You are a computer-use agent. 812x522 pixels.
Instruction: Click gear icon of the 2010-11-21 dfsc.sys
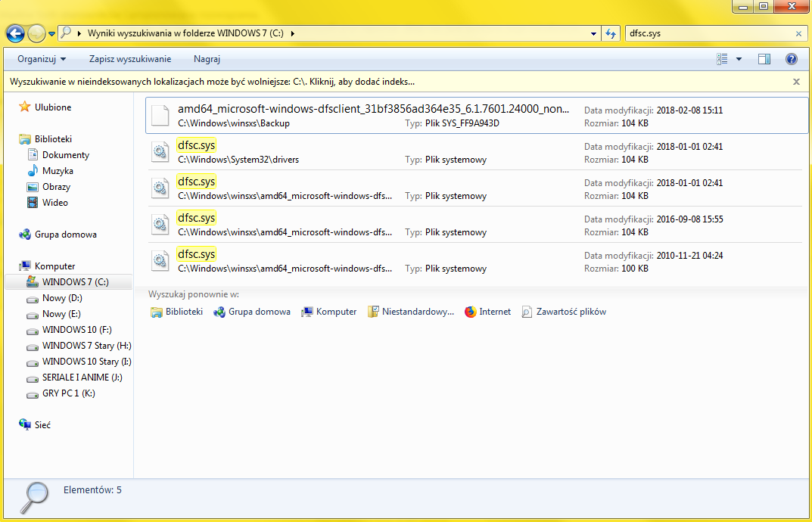pos(160,261)
